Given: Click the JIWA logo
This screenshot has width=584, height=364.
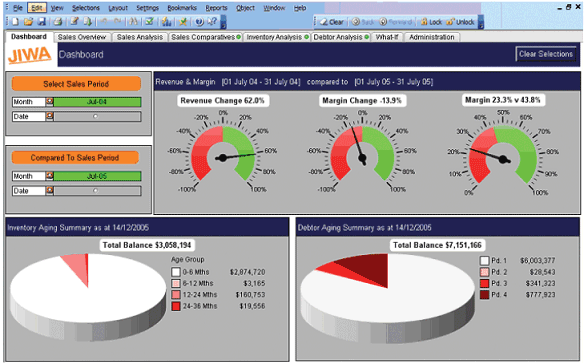Looking at the screenshot, I should (x=30, y=55).
